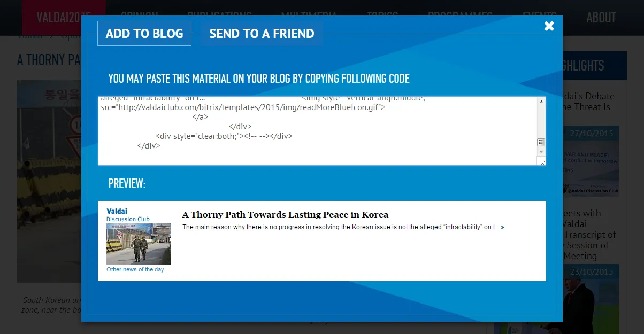Click the » read-more arrow after the summary
The height and width of the screenshot is (334, 644).
pyautogui.click(x=502, y=227)
